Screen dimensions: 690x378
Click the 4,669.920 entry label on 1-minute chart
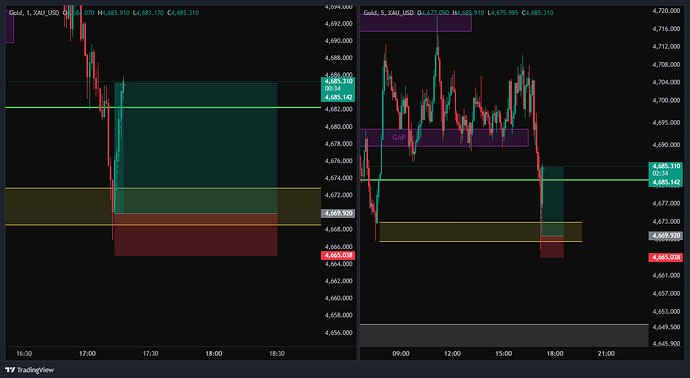pos(338,213)
